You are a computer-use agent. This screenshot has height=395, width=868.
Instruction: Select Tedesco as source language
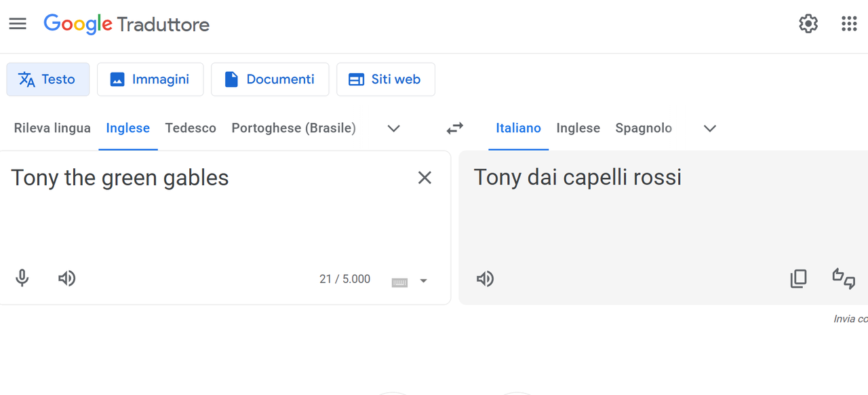pos(191,128)
